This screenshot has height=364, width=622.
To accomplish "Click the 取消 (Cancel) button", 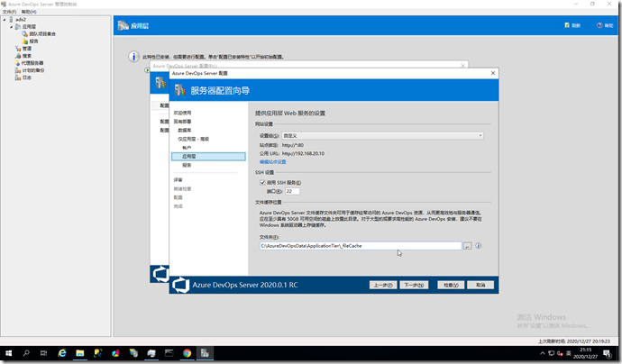I will click(x=480, y=285).
